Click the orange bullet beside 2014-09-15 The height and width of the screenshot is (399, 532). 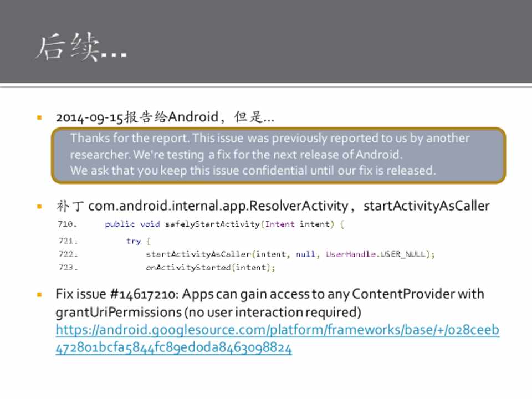pos(39,117)
